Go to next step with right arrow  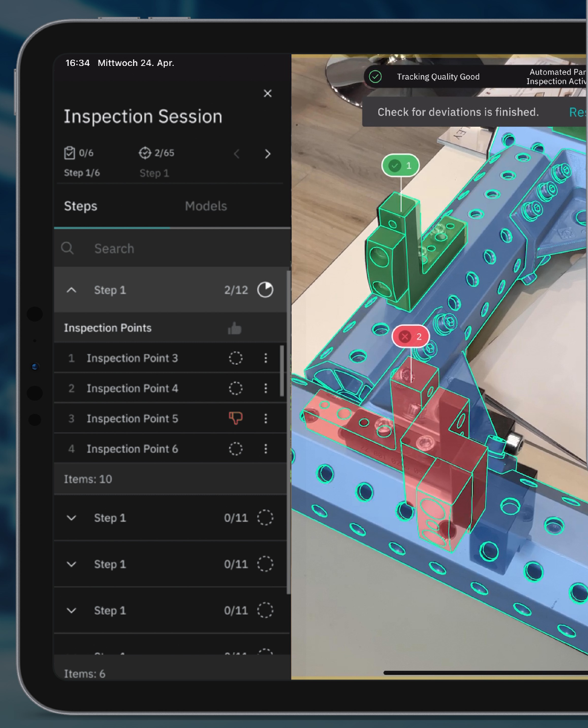coord(267,154)
